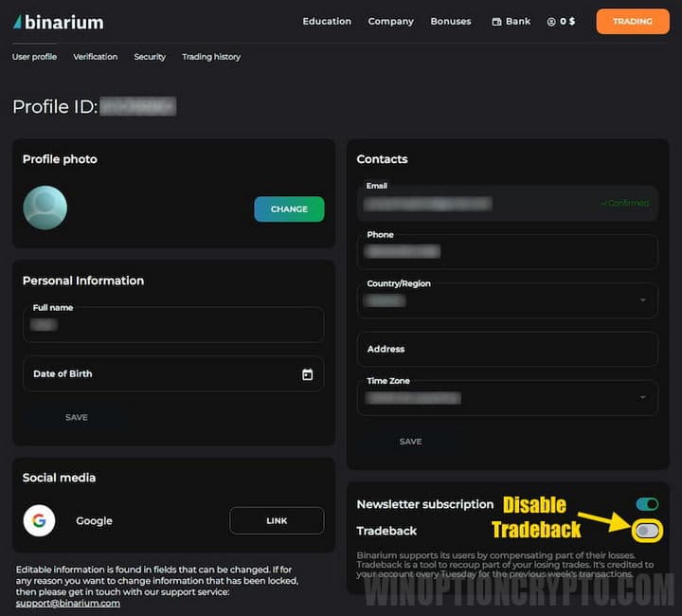The height and width of the screenshot is (616, 682).
Task: Open the Company menu
Action: 390,21
